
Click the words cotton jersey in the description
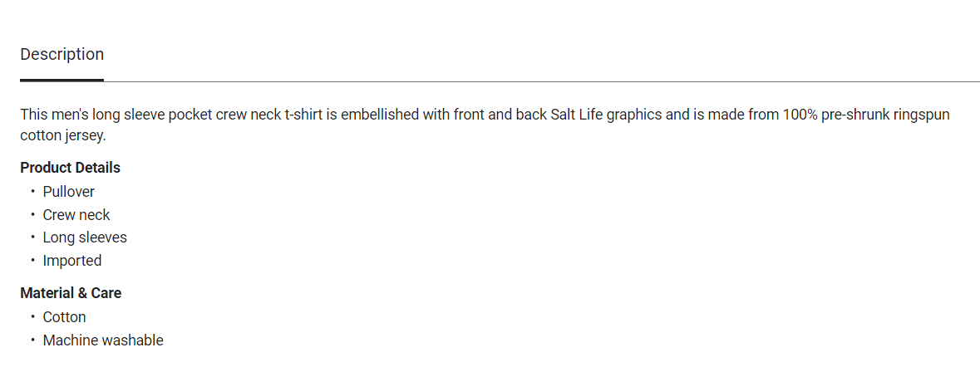(x=62, y=135)
